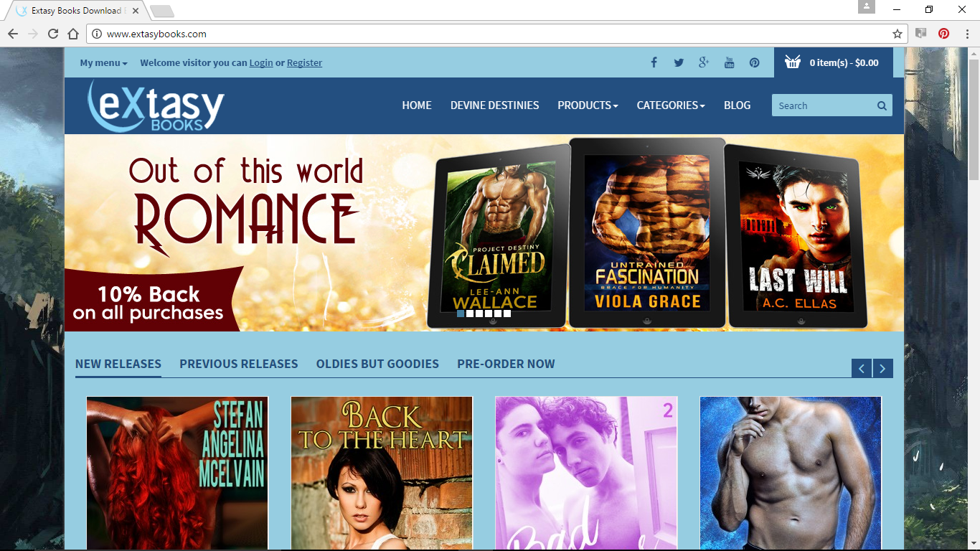Image resolution: width=980 pixels, height=551 pixels.
Task: Open the Google Plus social icon
Action: [704, 62]
